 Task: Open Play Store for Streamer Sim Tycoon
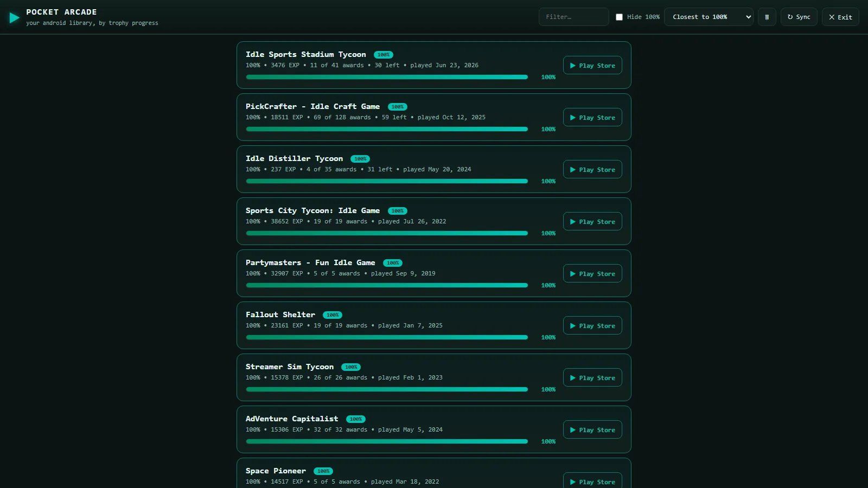(x=592, y=377)
